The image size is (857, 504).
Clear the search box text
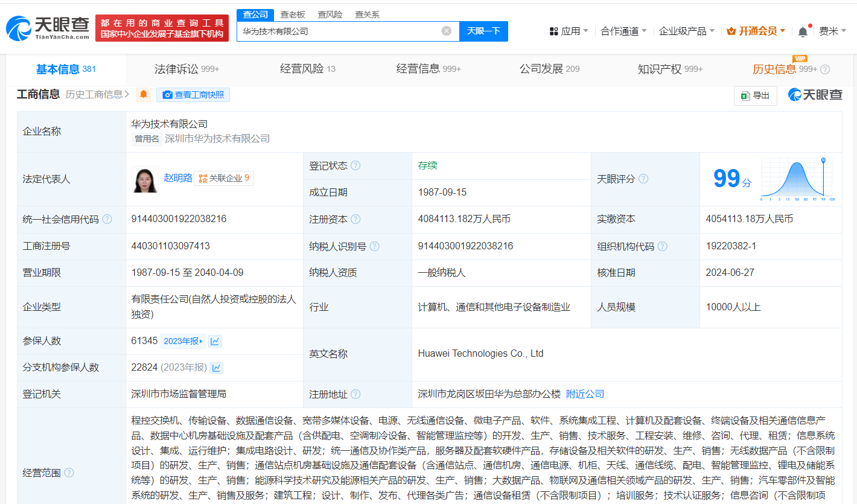(446, 31)
